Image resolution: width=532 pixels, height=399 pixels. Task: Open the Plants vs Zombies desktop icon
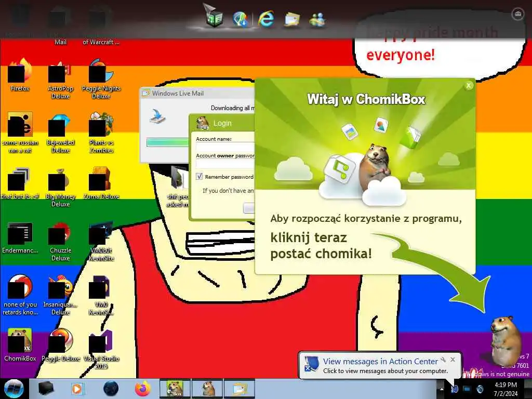coord(101,133)
